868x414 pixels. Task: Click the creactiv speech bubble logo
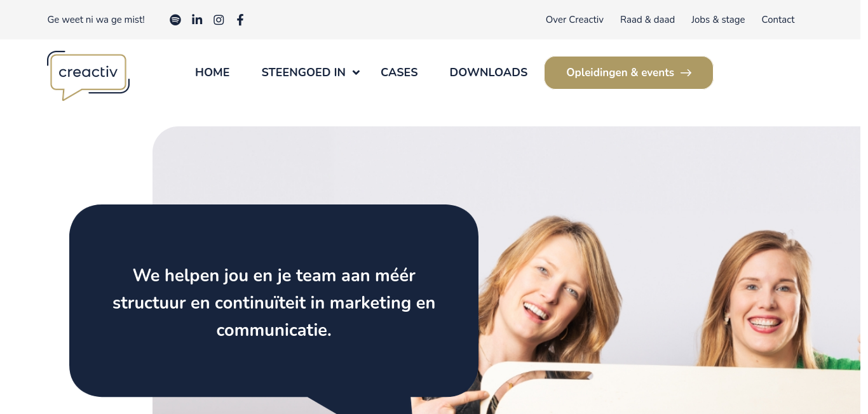click(88, 76)
